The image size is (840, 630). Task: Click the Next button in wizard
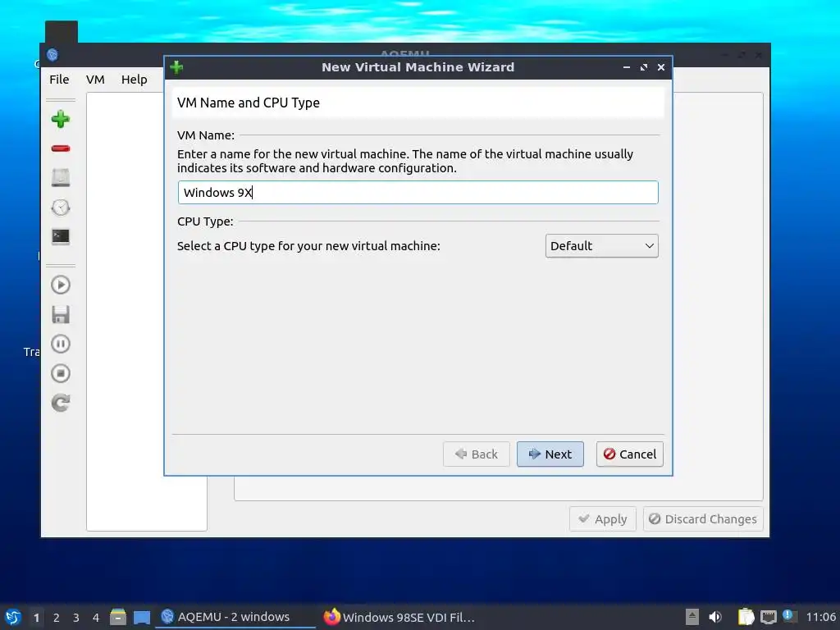550,454
